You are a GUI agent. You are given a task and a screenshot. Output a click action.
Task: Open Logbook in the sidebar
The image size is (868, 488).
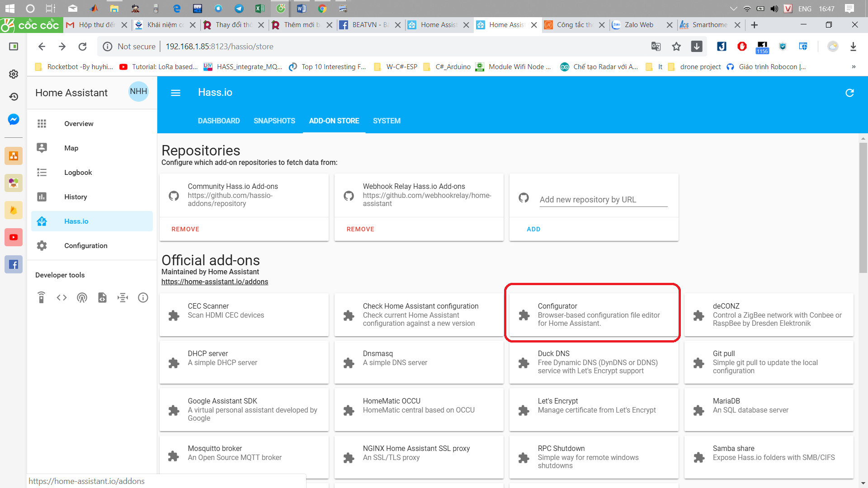[x=92, y=172]
